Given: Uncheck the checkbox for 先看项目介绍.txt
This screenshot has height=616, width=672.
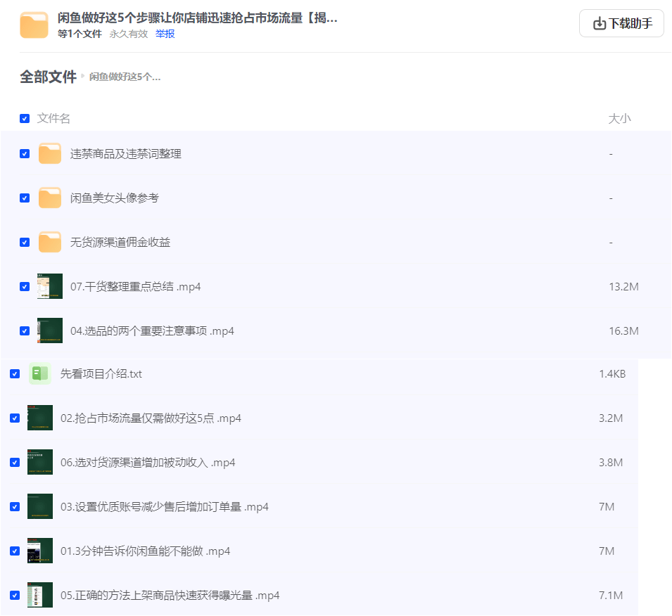Looking at the screenshot, I should point(14,374).
